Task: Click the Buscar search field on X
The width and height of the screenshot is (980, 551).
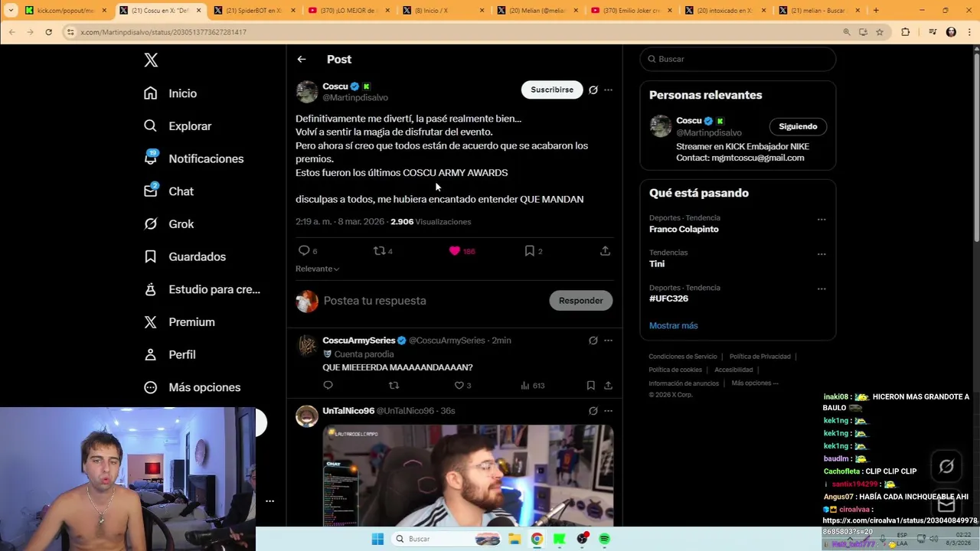Action: [x=738, y=59]
